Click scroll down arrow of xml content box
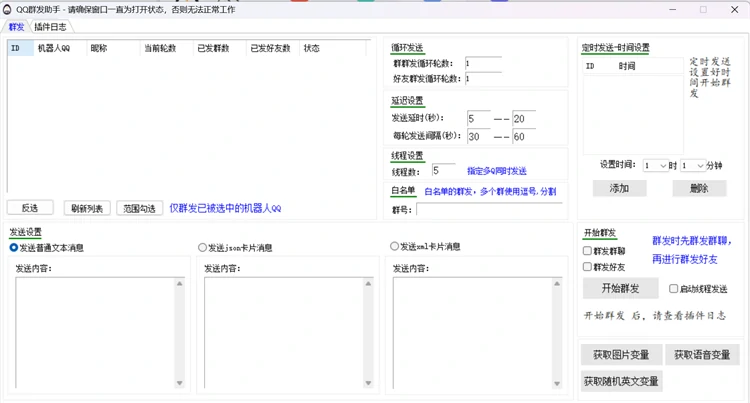The height and width of the screenshot is (403, 750). (557, 383)
